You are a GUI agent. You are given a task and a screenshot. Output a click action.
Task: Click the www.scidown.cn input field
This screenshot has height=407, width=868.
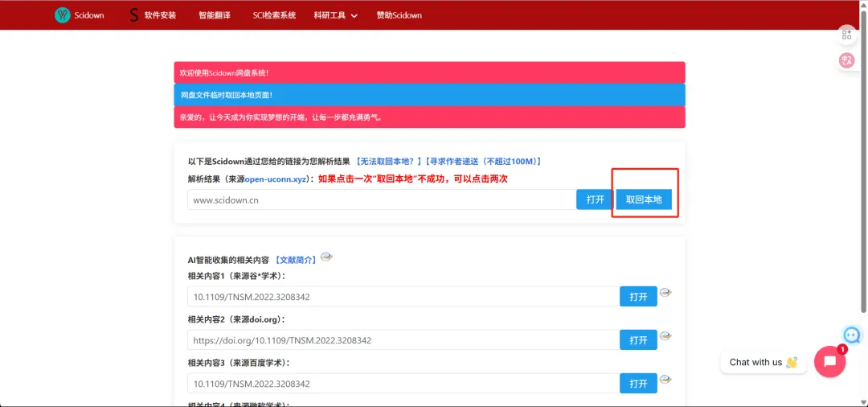point(382,200)
